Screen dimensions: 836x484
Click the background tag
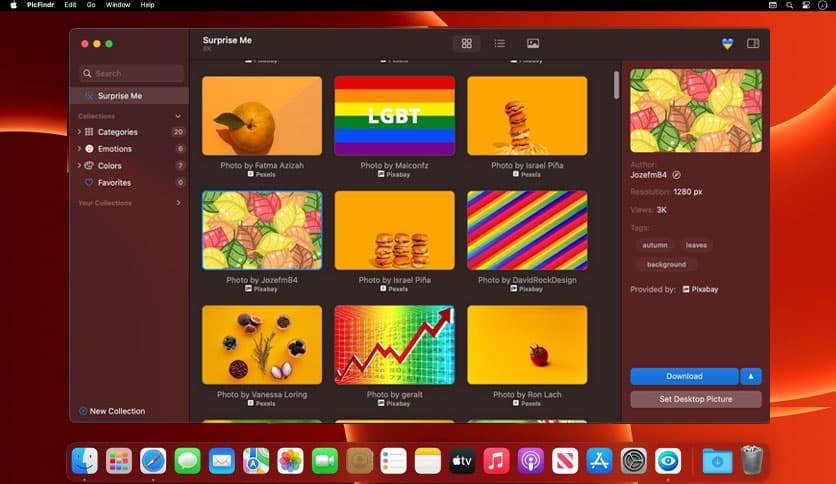(666, 264)
